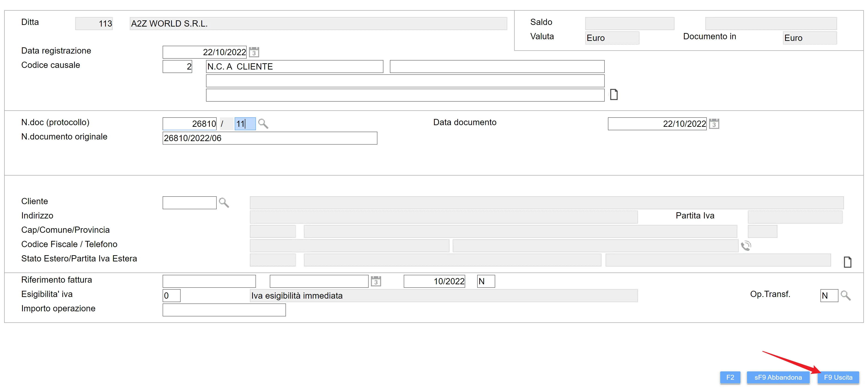Focus the Cliente code field
Screen dimensions: 868x388
[189, 203]
